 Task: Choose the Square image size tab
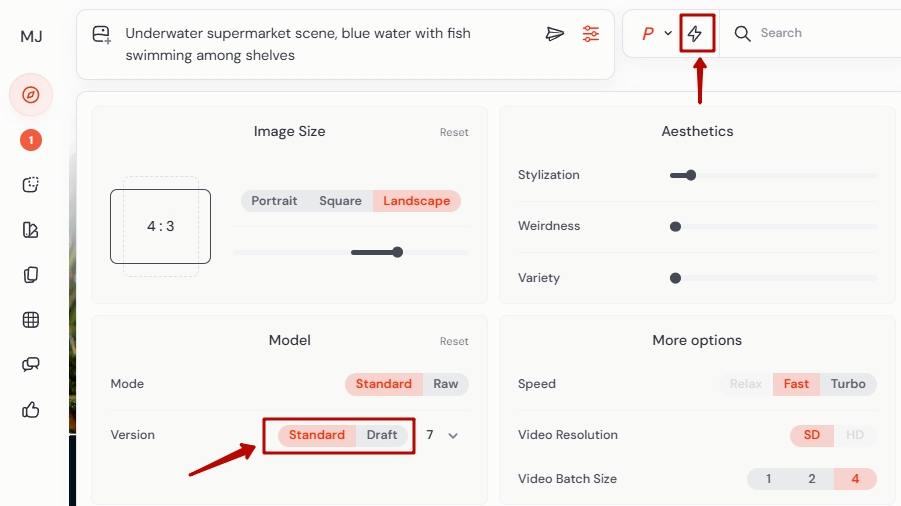[x=340, y=201]
